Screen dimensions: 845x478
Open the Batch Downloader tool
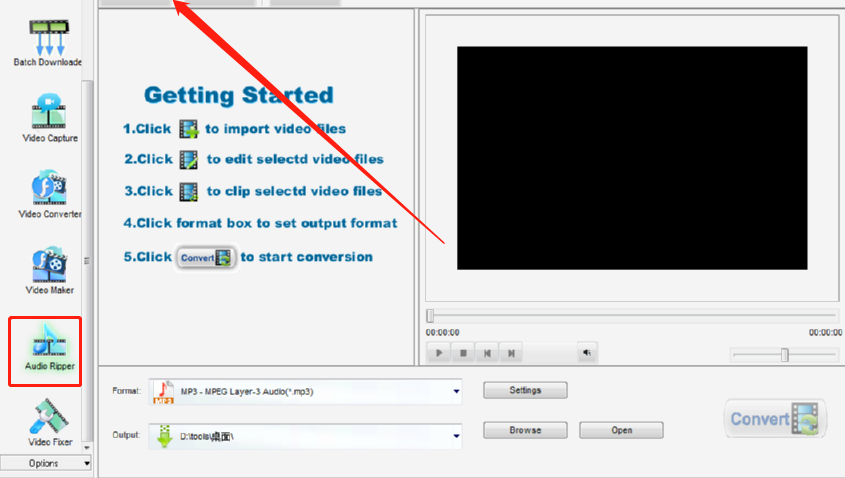(49, 43)
